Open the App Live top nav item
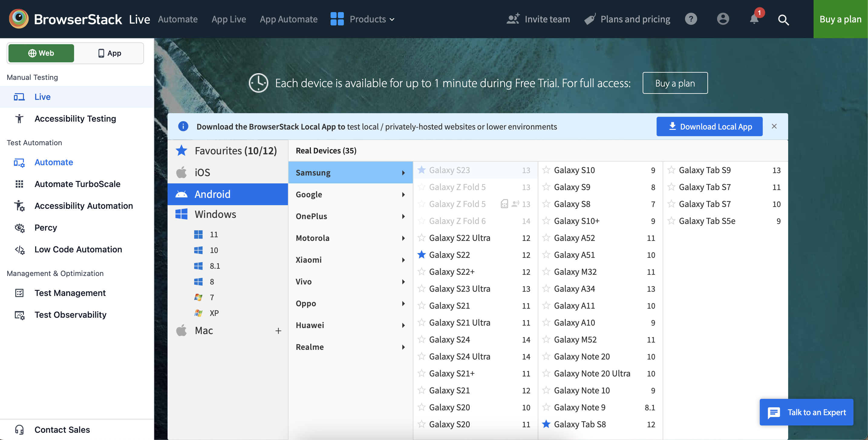Screen dimensions: 868x440 click(x=229, y=19)
